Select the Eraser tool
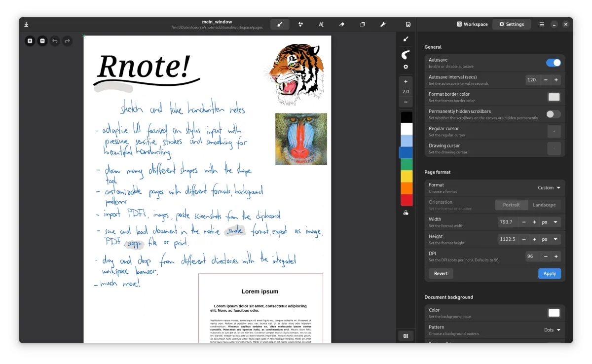592x364 pixels. (342, 24)
